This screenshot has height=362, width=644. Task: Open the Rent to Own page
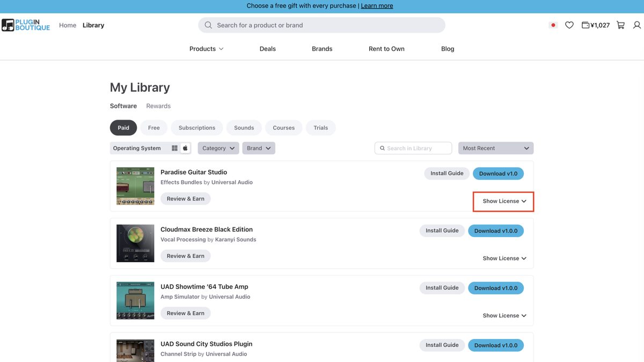(x=386, y=49)
